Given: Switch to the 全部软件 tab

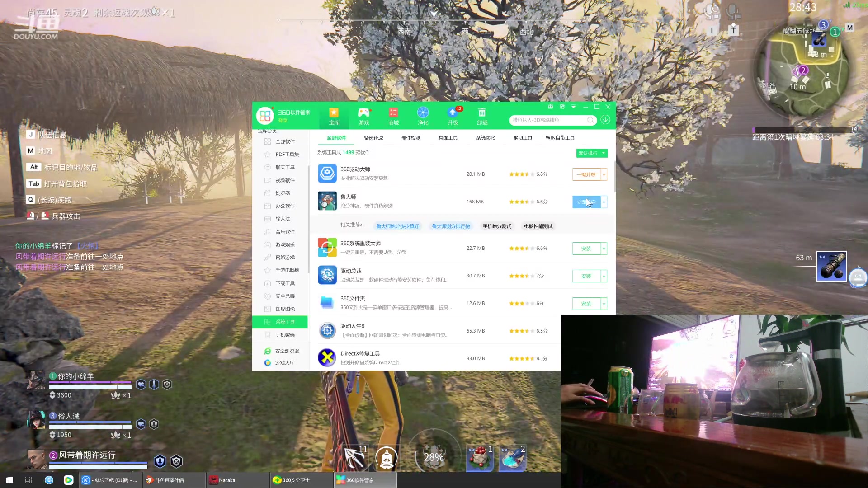Looking at the screenshot, I should (x=336, y=138).
